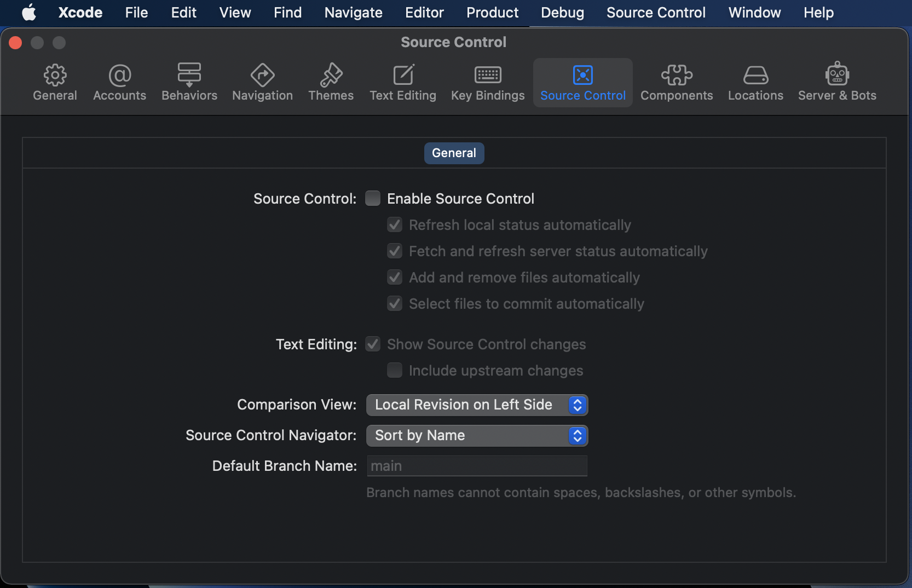The width and height of the screenshot is (912, 588).
Task: Open Key Bindings preferences
Action: (x=488, y=83)
